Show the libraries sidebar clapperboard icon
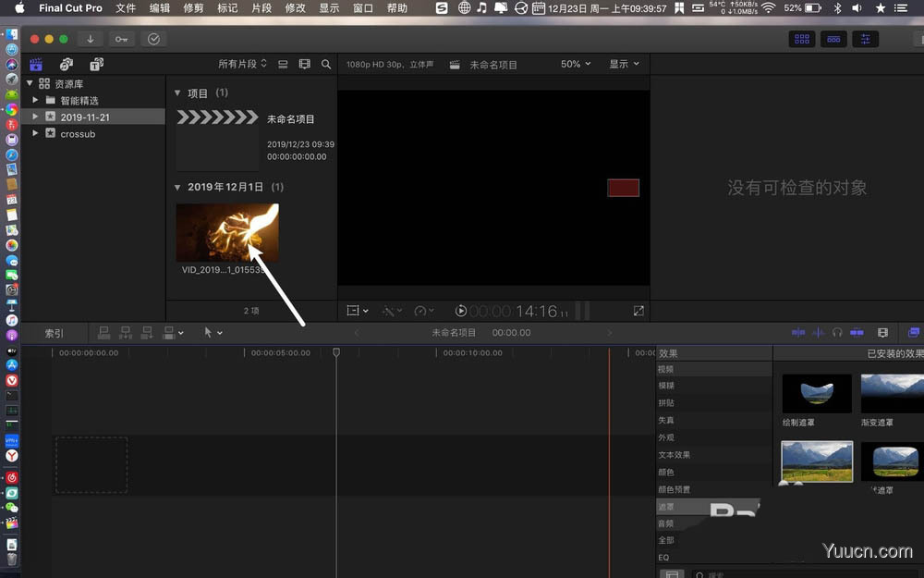Image resolution: width=924 pixels, height=578 pixels. click(37, 65)
